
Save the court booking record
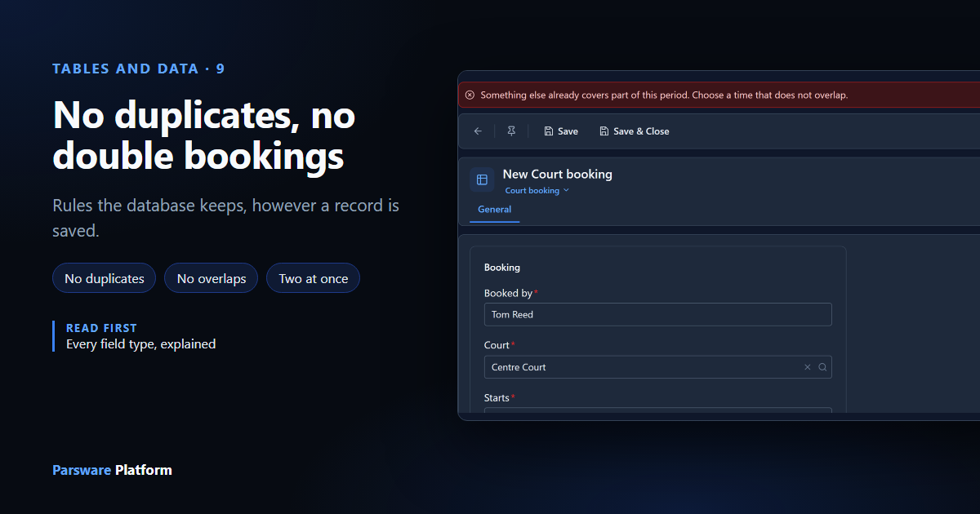pyautogui.click(x=561, y=131)
